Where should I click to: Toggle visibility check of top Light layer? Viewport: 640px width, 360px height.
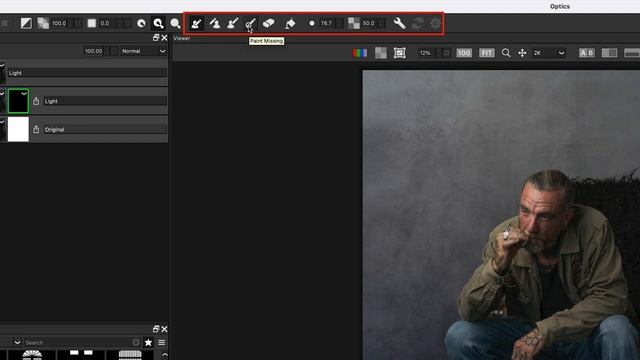click(2, 65)
